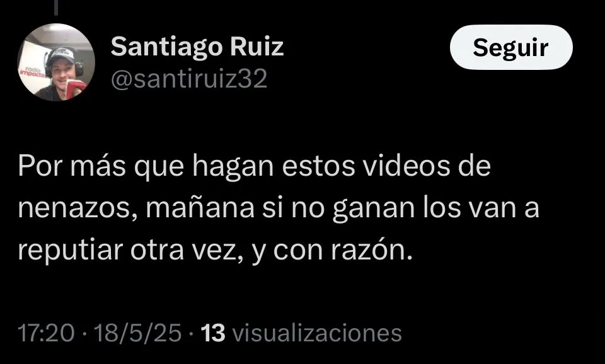Image resolution: width=605 pixels, height=364 pixels.
Task: Click the word "mañana" in the tweet
Action: [x=200, y=208]
